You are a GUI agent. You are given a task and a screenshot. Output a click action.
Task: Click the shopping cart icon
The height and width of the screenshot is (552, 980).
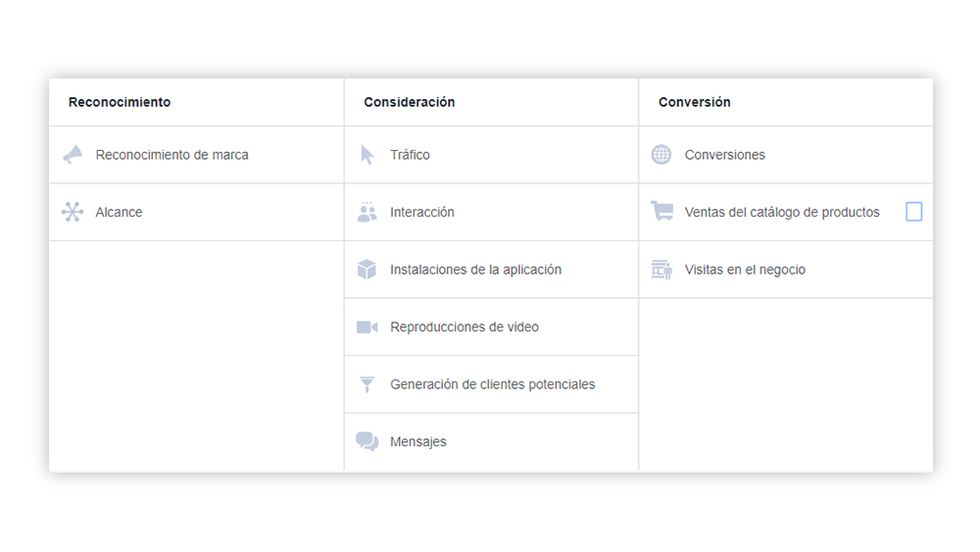point(661,212)
